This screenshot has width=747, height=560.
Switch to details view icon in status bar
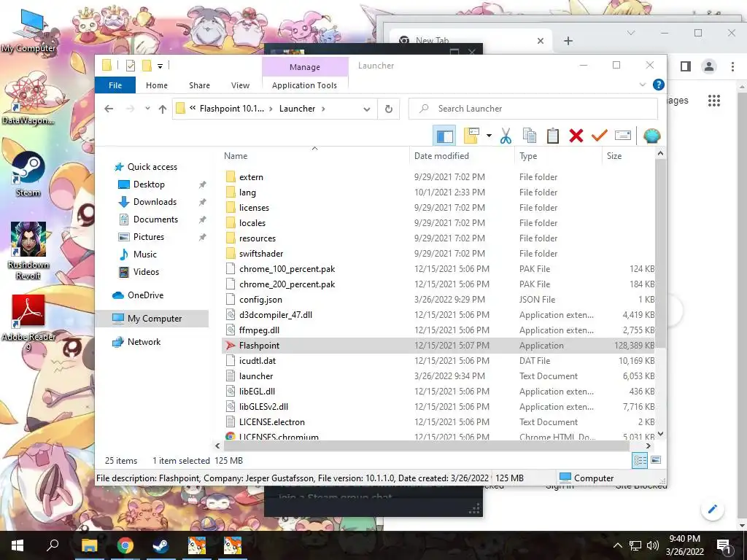640,460
